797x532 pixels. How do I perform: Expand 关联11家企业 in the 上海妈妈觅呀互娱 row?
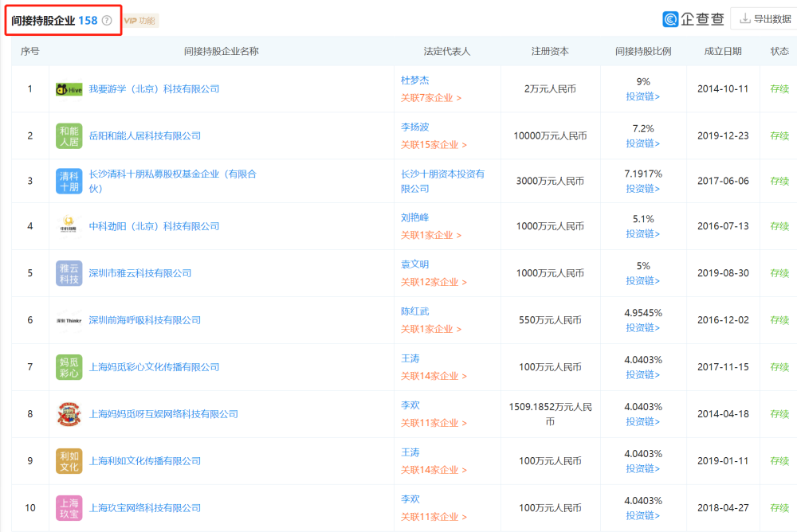click(434, 423)
